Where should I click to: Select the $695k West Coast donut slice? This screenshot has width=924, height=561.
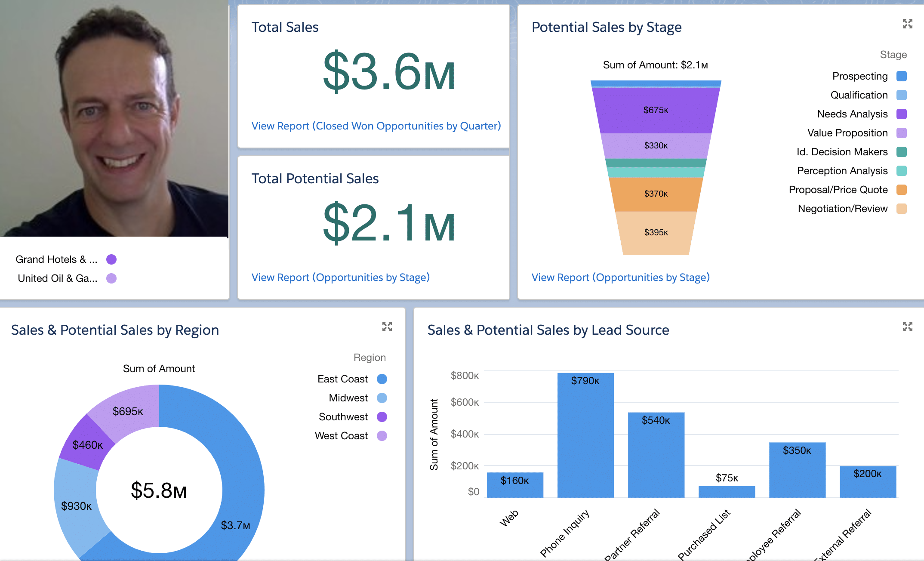[128, 411]
